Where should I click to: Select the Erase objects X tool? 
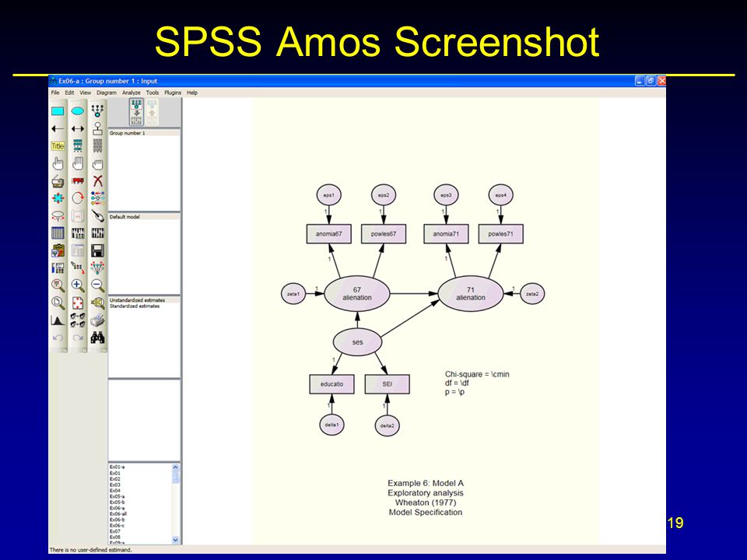click(x=98, y=181)
